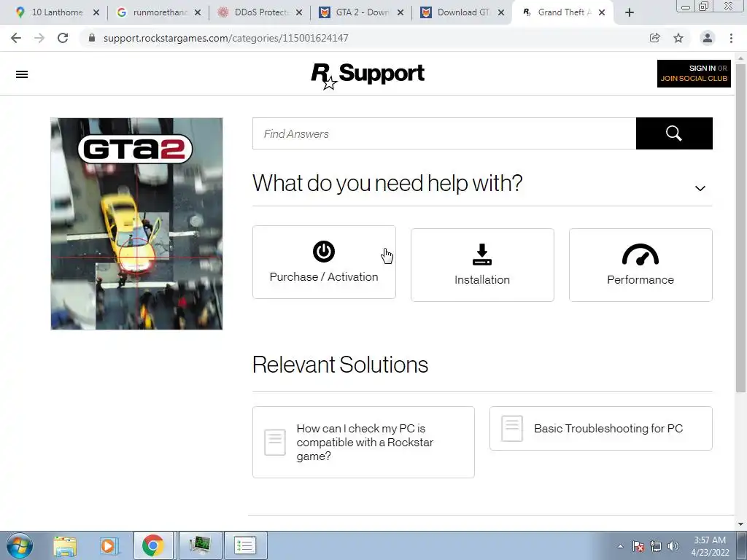The image size is (747, 560).
Task: Open the list app taskbar icon
Action: click(245, 545)
